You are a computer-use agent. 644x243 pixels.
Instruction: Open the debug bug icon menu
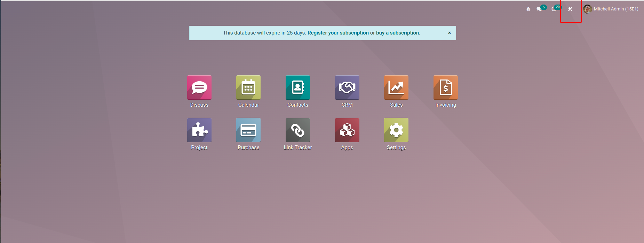528,9
